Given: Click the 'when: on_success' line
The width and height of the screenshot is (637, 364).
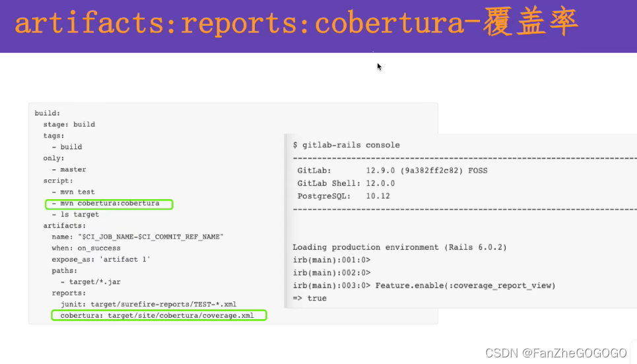Looking at the screenshot, I should [86, 249].
